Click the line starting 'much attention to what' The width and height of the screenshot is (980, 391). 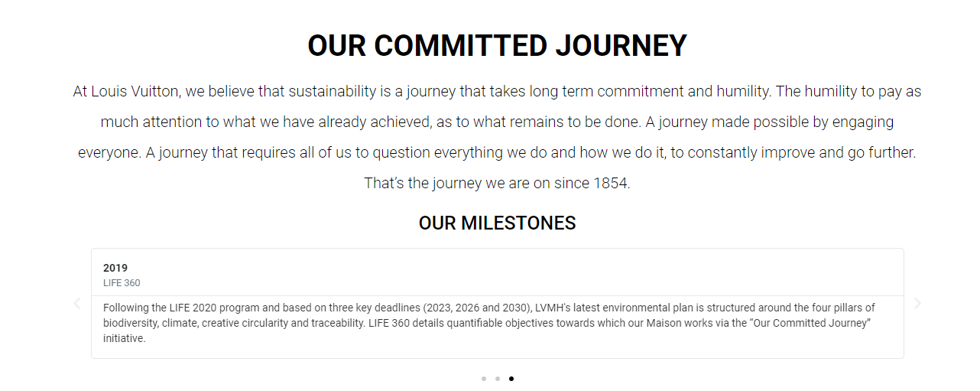[x=497, y=122]
